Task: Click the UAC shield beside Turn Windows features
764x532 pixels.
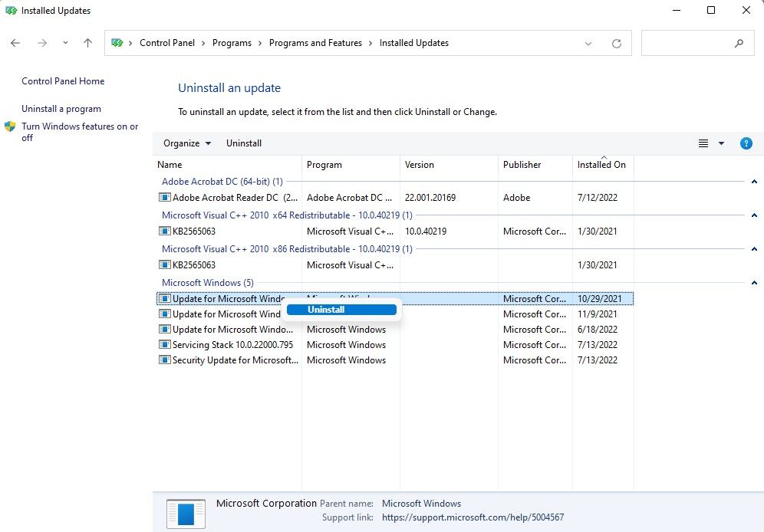Action: 10,126
